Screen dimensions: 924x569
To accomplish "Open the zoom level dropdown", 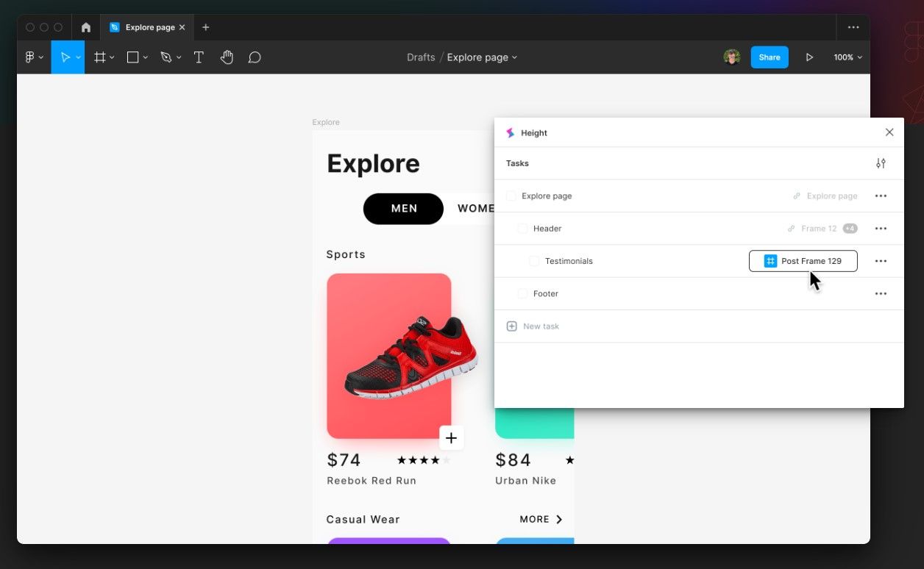I will click(847, 57).
